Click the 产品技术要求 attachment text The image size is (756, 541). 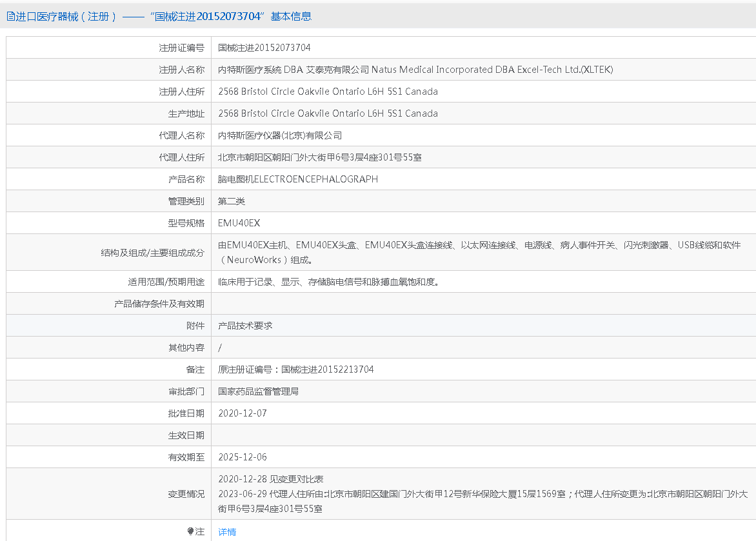(245, 326)
